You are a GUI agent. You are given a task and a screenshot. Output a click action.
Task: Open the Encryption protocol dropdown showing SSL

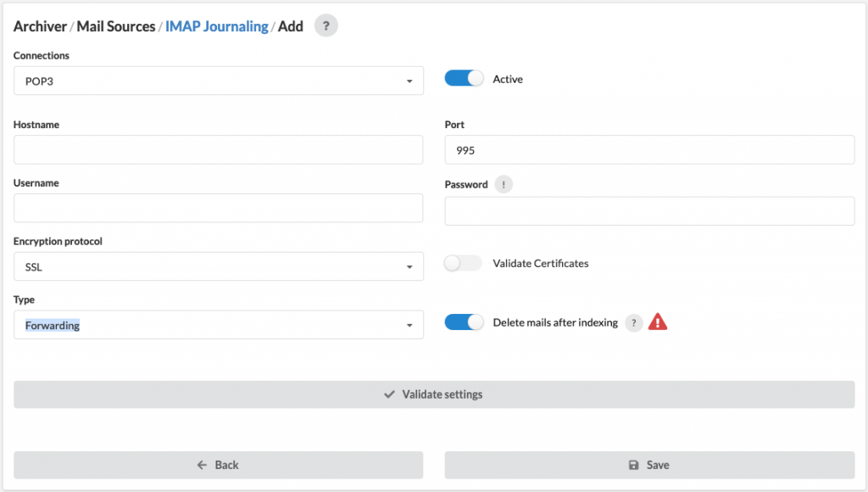click(x=219, y=266)
